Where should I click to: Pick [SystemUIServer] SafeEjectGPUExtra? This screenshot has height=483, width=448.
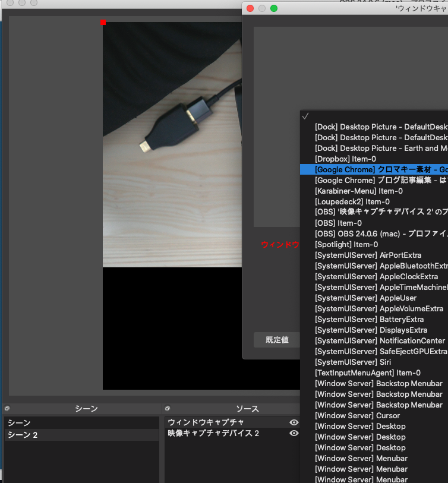point(374,352)
